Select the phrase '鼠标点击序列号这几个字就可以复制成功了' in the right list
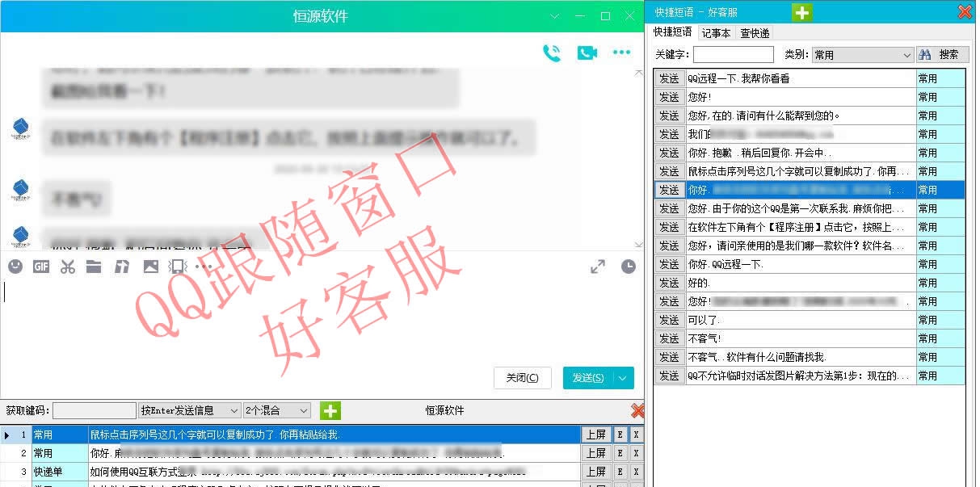The width and height of the screenshot is (980, 487). click(801, 171)
